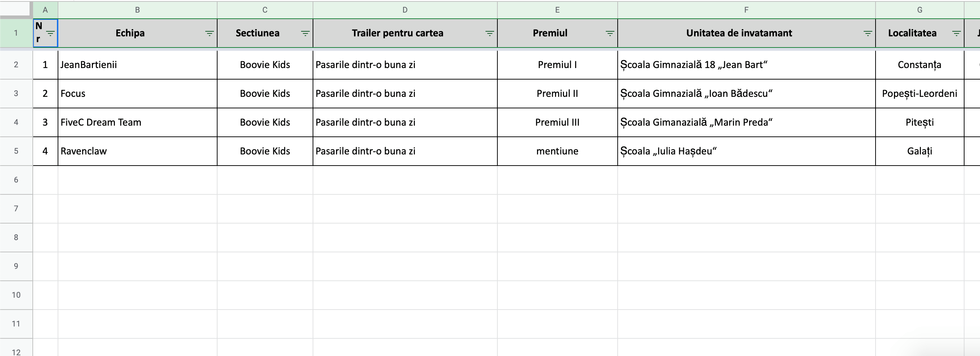
Task: Select row 5 header
Action: tap(16, 151)
